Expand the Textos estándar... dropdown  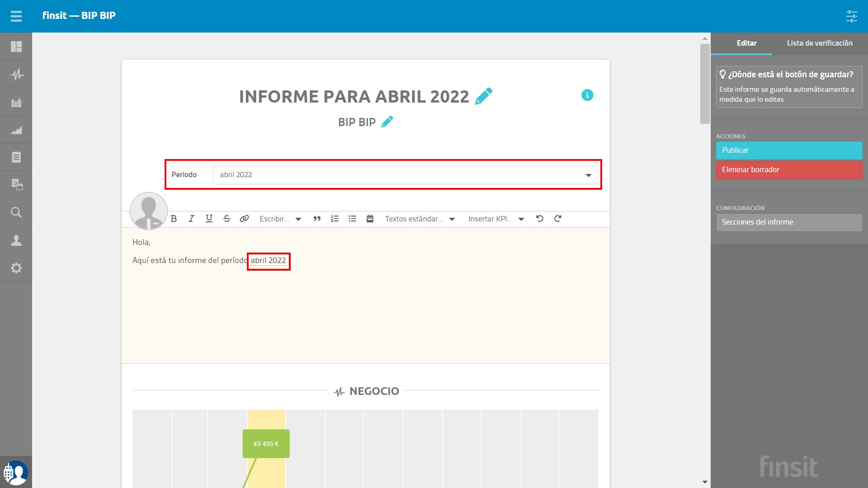pos(420,219)
